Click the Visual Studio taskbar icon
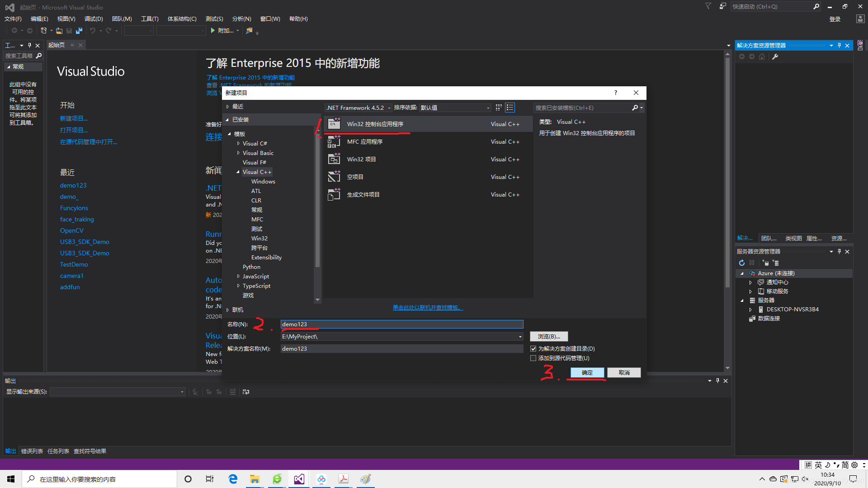The width and height of the screenshot is (868, 488). (x=299, y=479)
